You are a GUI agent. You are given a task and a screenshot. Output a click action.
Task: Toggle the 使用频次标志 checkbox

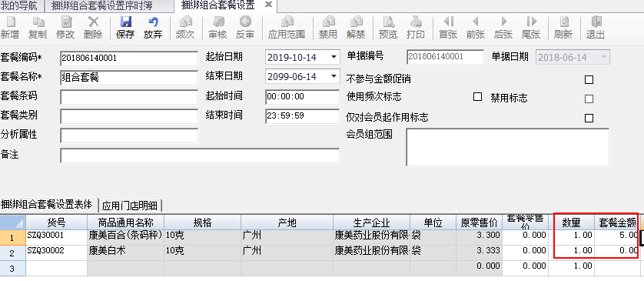pos(477,97)
